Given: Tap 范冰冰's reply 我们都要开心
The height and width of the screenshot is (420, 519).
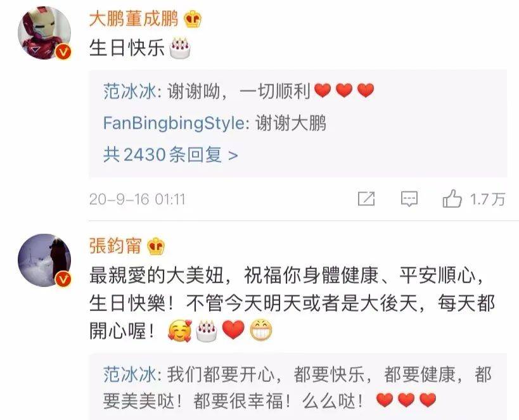Looking at the screenshot, I should 297,388.
